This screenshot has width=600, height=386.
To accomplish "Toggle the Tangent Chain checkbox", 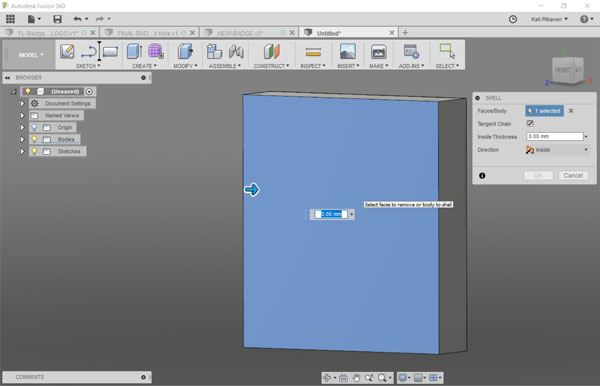I will (530, 123).
